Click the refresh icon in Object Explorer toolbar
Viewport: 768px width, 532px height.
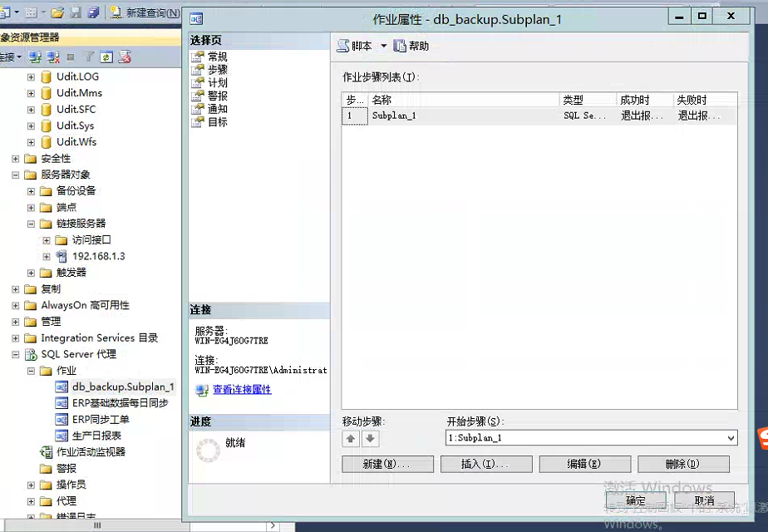click(106, 57)
